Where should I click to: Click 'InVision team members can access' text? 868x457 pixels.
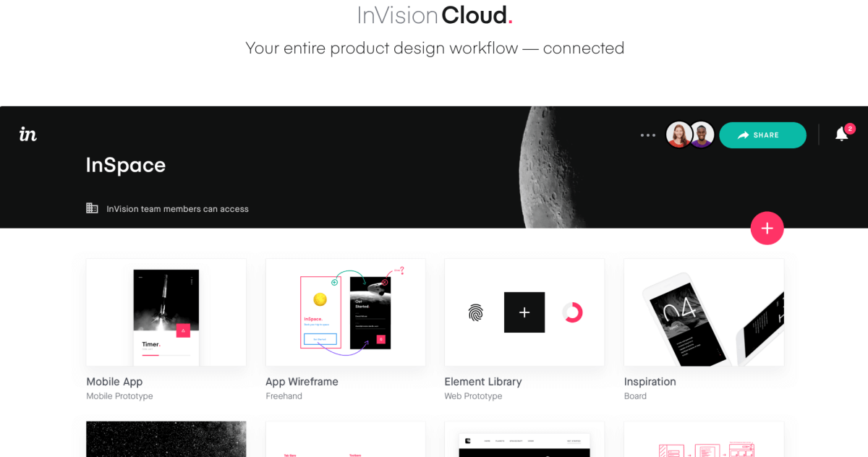coord(177,209)
